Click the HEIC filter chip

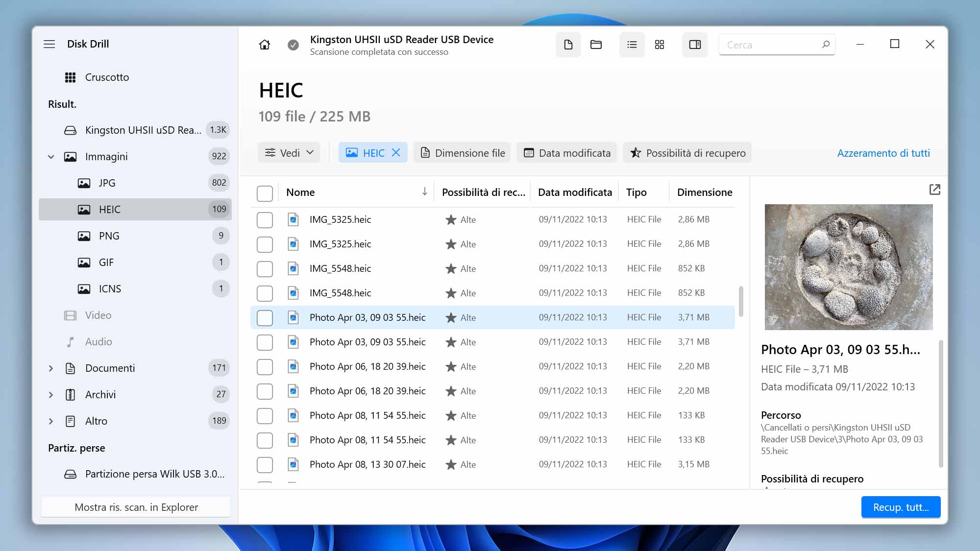tap(373, 153)
